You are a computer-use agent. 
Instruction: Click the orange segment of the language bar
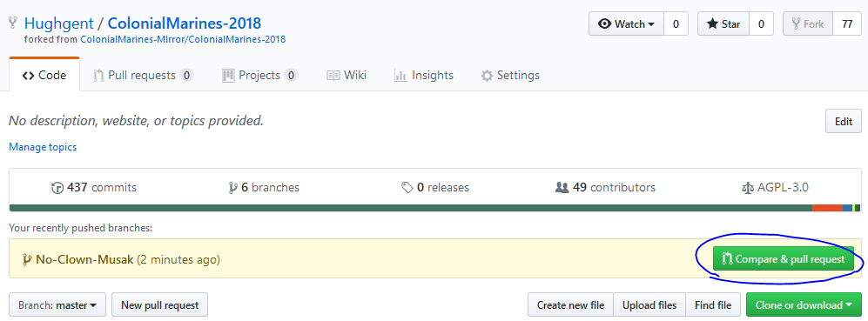pos(827,208)
